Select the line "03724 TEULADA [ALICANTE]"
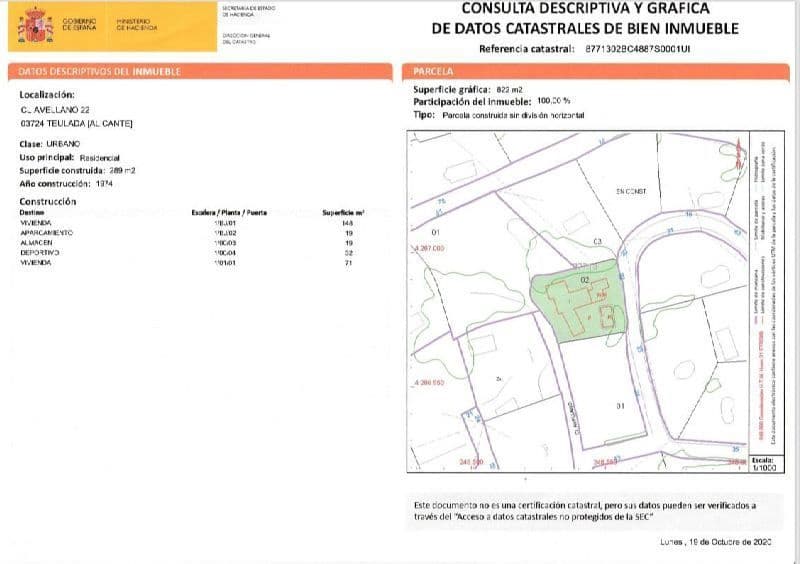Image resolution: width=800 pixels, height=564 pixels. (x=77, y=124)
